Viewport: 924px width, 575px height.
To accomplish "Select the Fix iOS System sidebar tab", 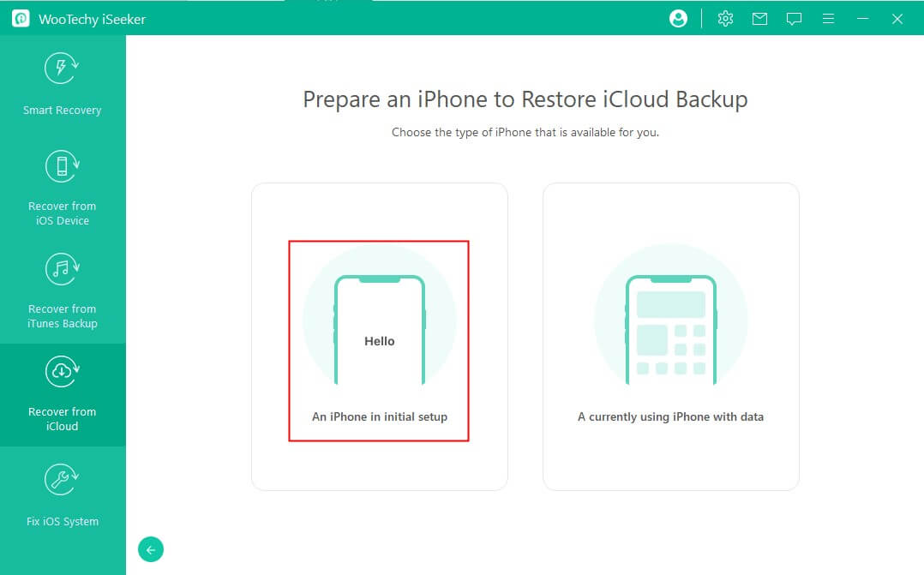I will [x=61, y=495].
